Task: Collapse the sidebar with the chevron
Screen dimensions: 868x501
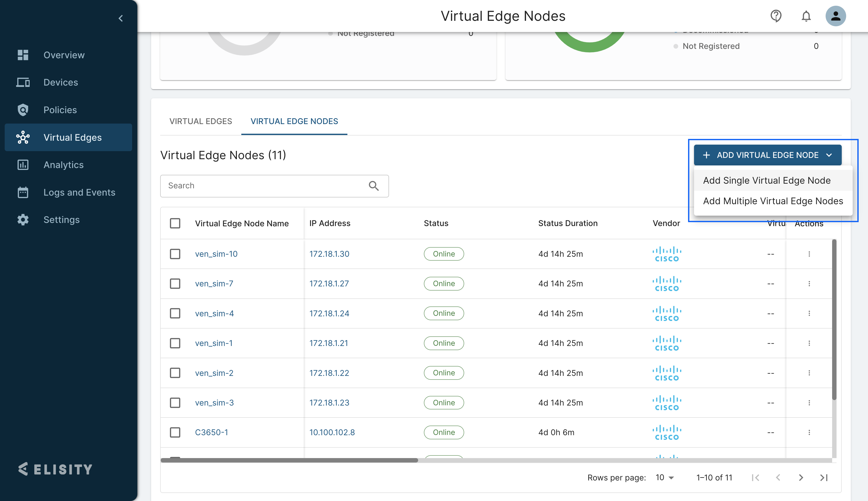Action: [x=121, y=18]
